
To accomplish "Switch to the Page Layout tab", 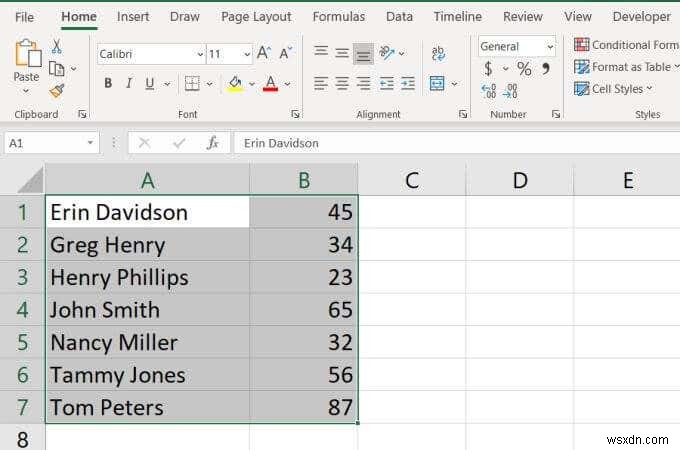I will click(256, 17).
